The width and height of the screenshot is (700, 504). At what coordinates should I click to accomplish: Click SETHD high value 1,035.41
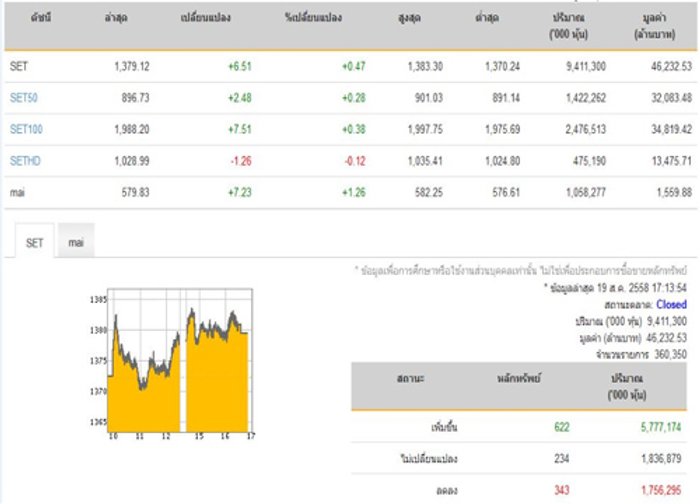(x=425, y=161)
